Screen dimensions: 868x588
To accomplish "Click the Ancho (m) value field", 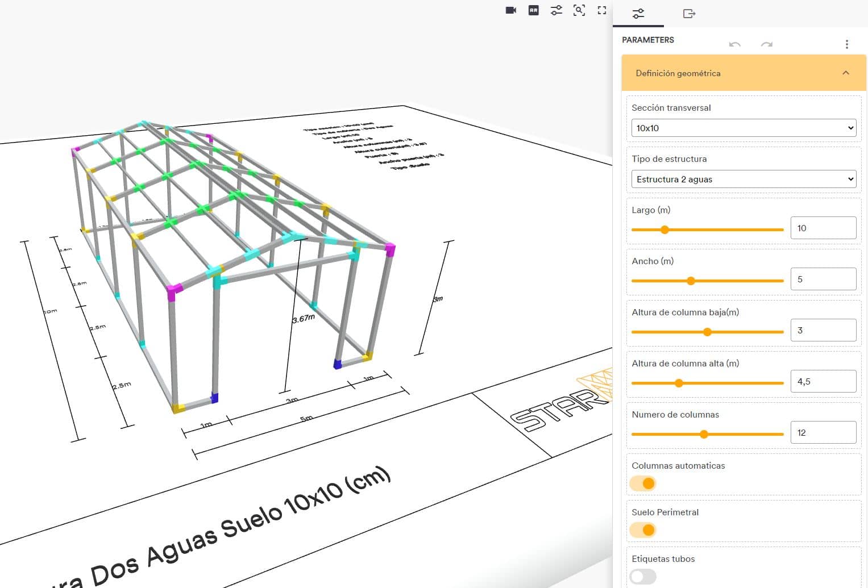I will [823, 279].
